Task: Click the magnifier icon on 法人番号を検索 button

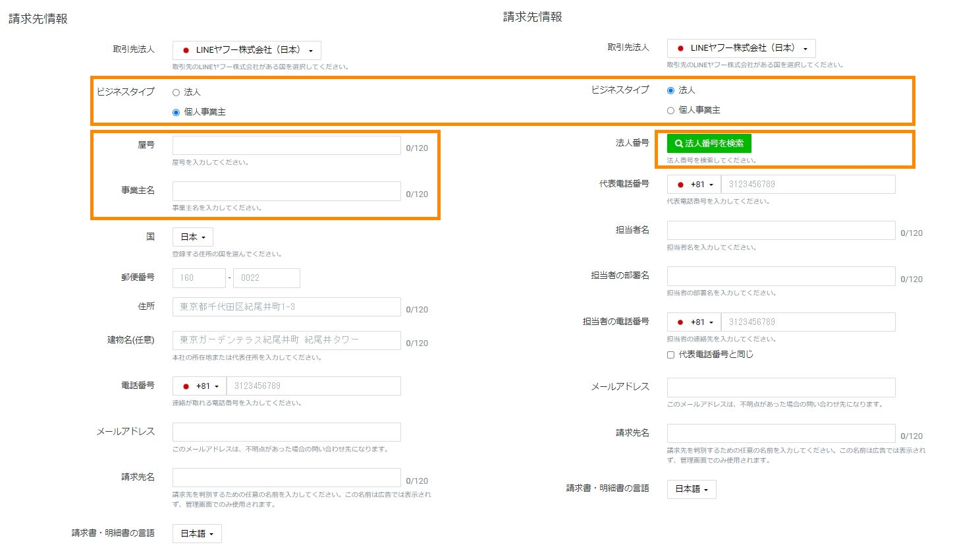Action: pos(678,144)
